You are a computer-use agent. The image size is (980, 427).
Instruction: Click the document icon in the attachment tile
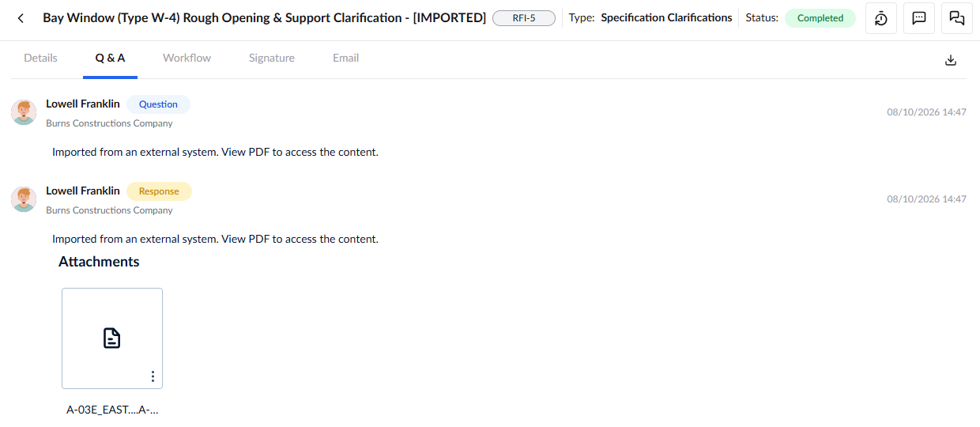pyautogui.click(x=112, y=338)
